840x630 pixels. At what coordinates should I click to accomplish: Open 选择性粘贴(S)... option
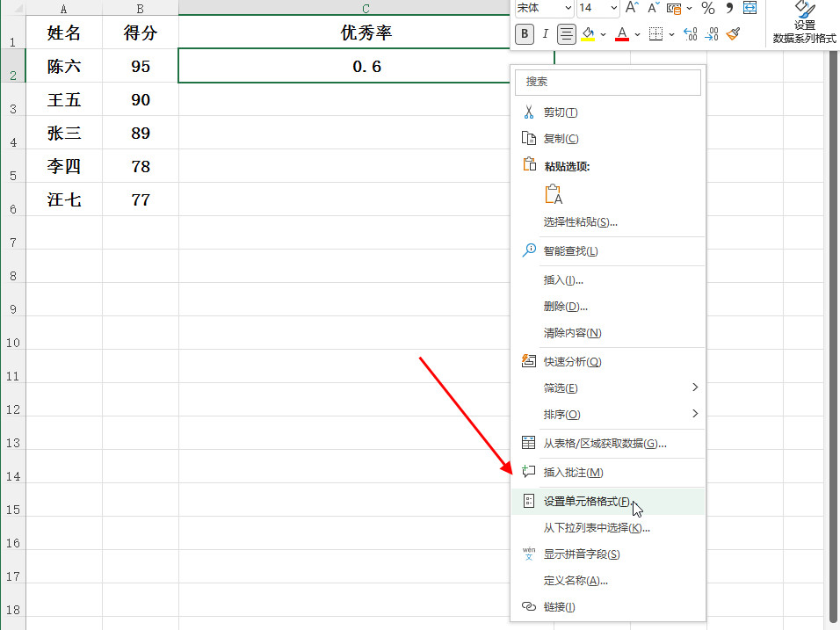tap(607, 222)
